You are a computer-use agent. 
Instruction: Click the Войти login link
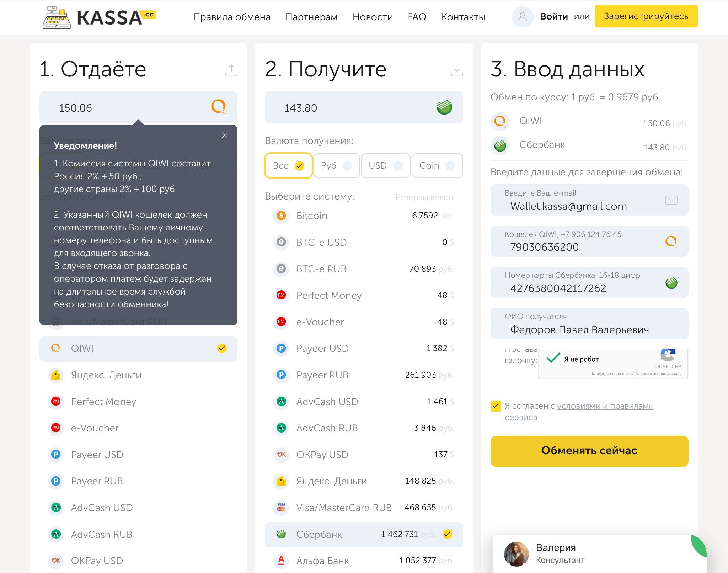[x=554, y=16]
